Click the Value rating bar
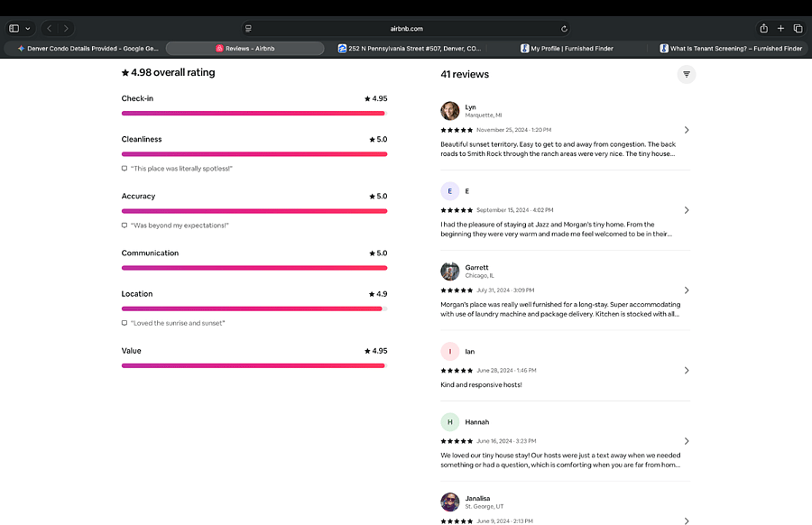 [x=254, y=365]
